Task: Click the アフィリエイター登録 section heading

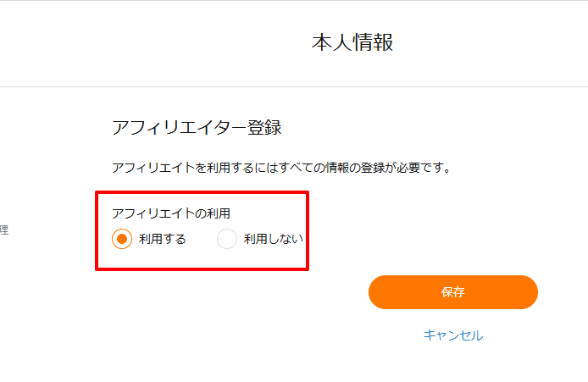Action: click(x=196, y=128)
